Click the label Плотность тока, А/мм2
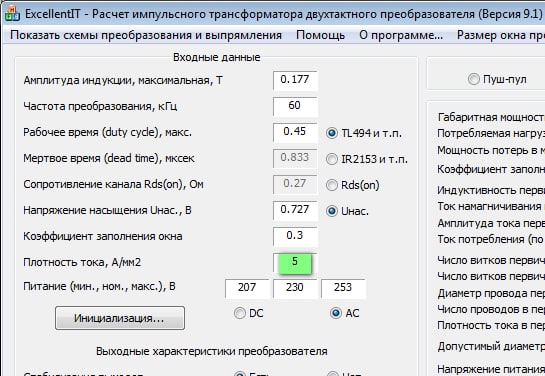Screen dimensions: 545x376 click(x=82, y=262)
